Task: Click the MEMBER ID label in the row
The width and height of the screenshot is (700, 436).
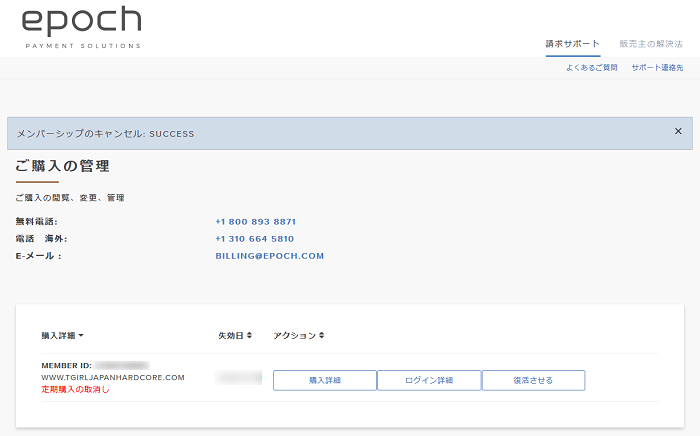Action: point(66,365)
